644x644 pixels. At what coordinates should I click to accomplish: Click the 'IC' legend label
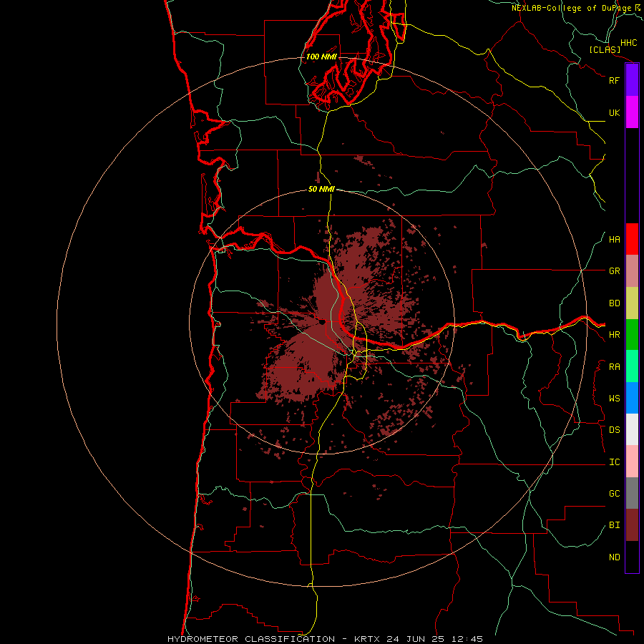click(614, 462)
